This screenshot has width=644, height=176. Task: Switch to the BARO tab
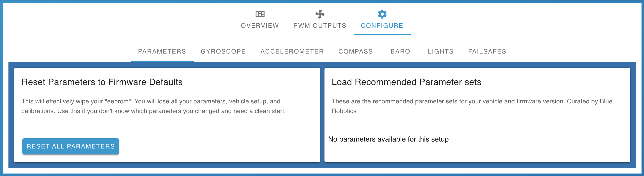400,51
